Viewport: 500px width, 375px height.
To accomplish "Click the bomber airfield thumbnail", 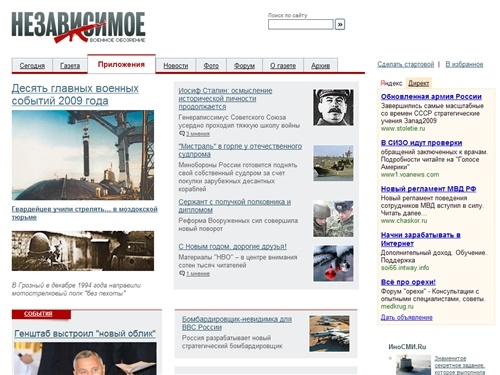I will tap(329, 334).
